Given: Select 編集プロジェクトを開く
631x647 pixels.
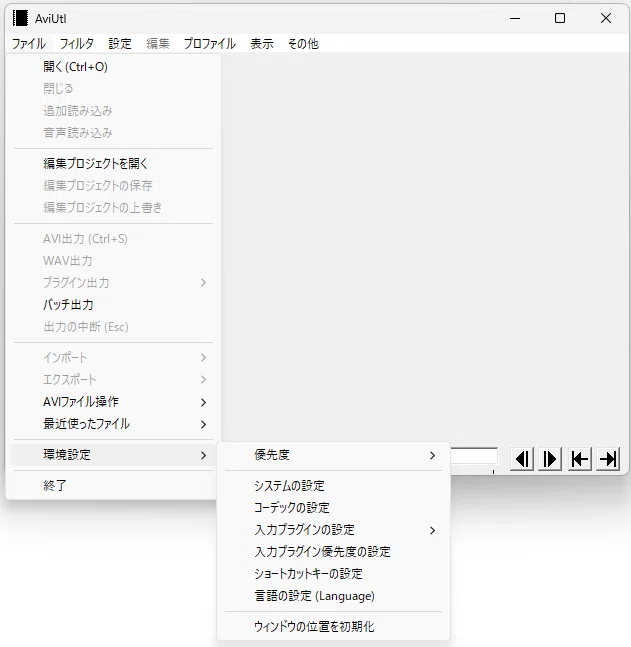Looking at the screenshot, I should (x=113, y=163).
